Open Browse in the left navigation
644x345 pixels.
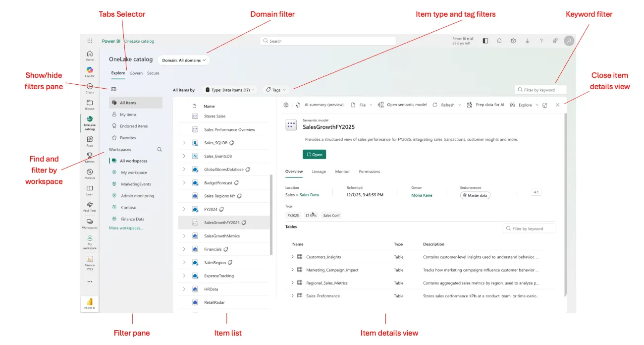coord(90,105)
